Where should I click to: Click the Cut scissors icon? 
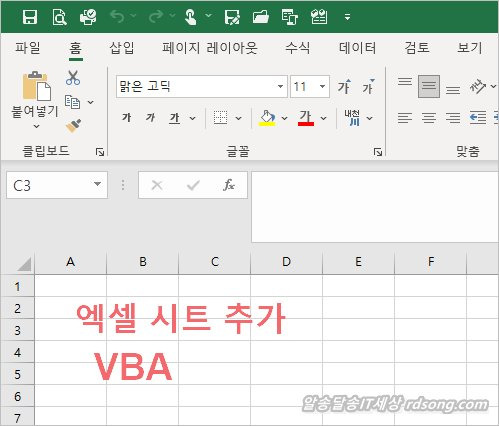[x=73, y=78]
